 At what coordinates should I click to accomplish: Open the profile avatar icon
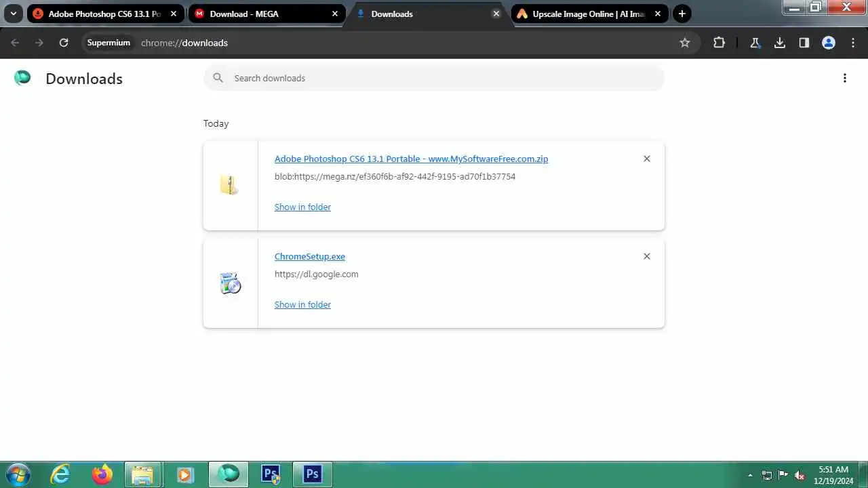tap(829, 43)
